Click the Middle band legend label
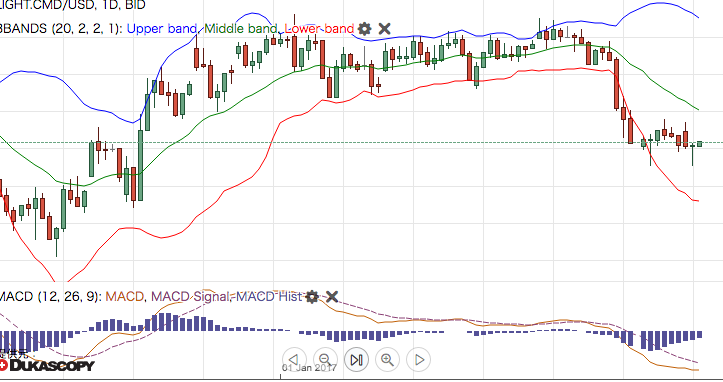Image resolution: width=723 pixels, height=382 pixels. (240, 29)
